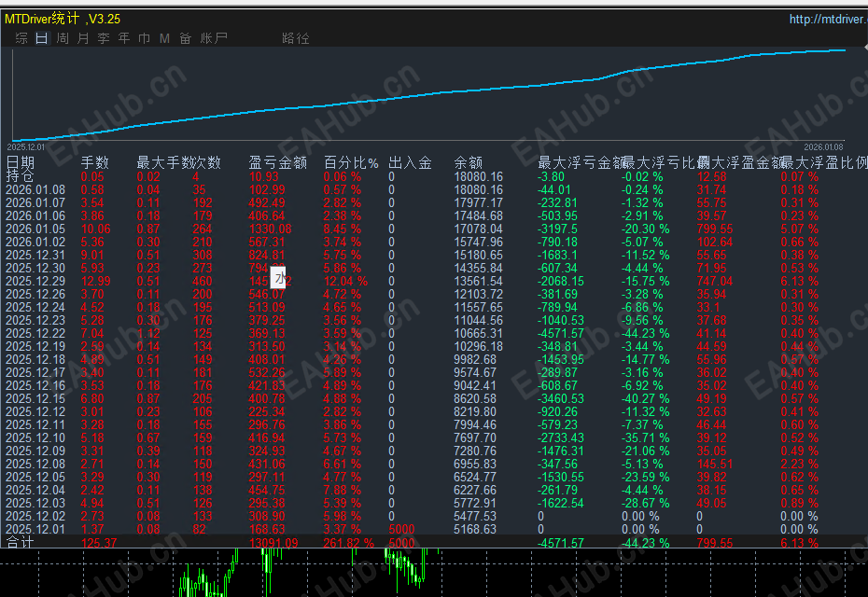The height and width of the screenshot is (597, 868).
Task: Open the 路径 path tab
Action: [296, 38]
